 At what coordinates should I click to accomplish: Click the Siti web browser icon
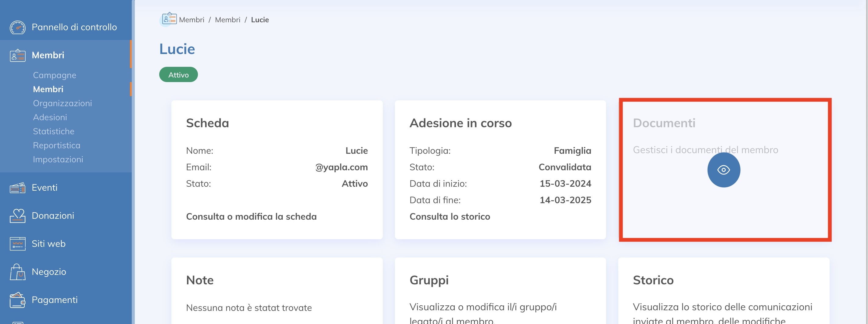pos(17,244)
